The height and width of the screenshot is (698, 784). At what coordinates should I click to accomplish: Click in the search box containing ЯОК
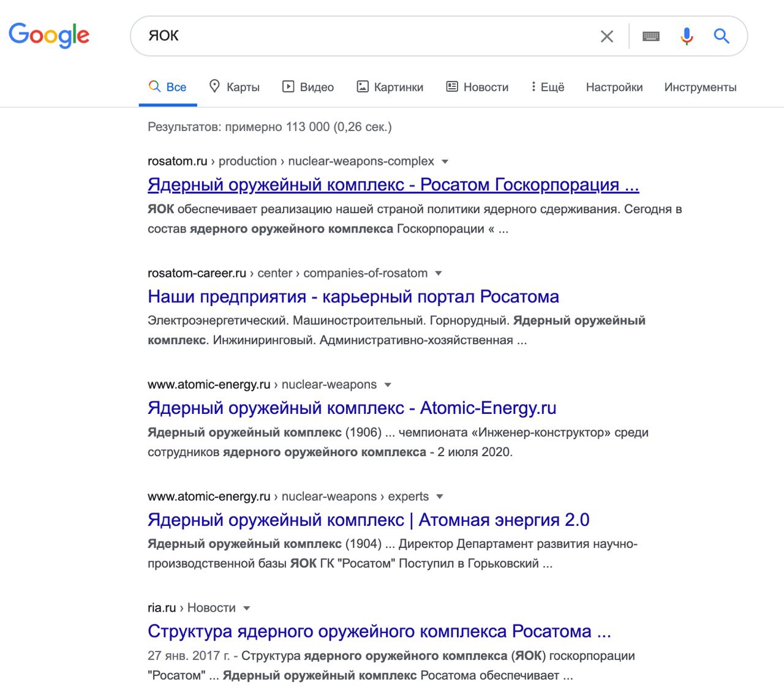(367, 36)
